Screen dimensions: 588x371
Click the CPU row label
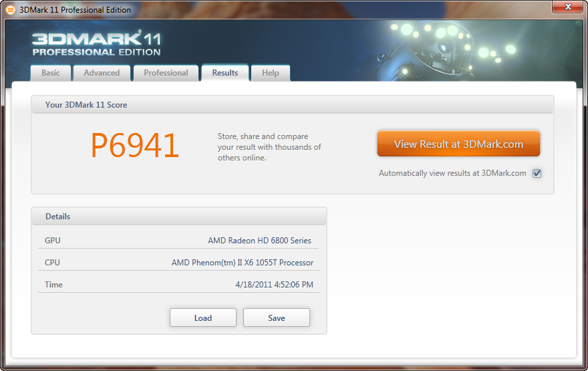(x=52, y=263)
